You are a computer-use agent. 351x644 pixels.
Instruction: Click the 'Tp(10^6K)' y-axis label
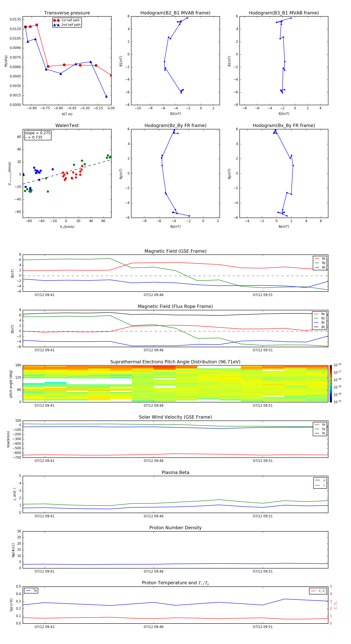click(11, 605)
